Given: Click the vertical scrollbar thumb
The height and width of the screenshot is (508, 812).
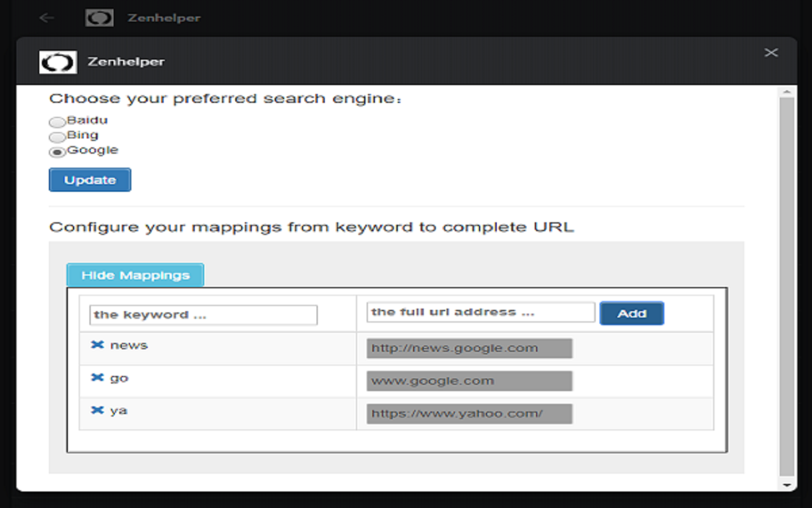Looking at the screenshot, I should pos(787,286).
